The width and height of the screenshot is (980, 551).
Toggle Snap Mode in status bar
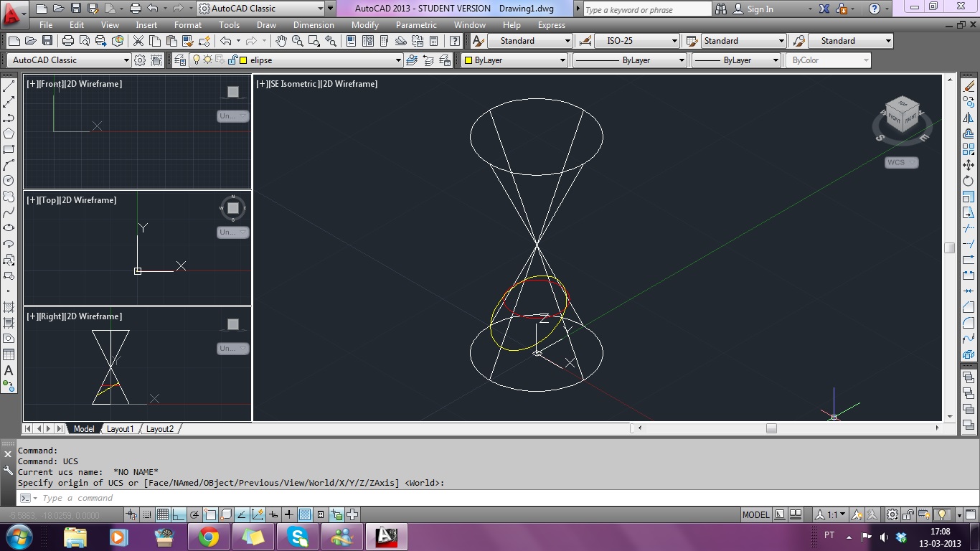(147, 514)
